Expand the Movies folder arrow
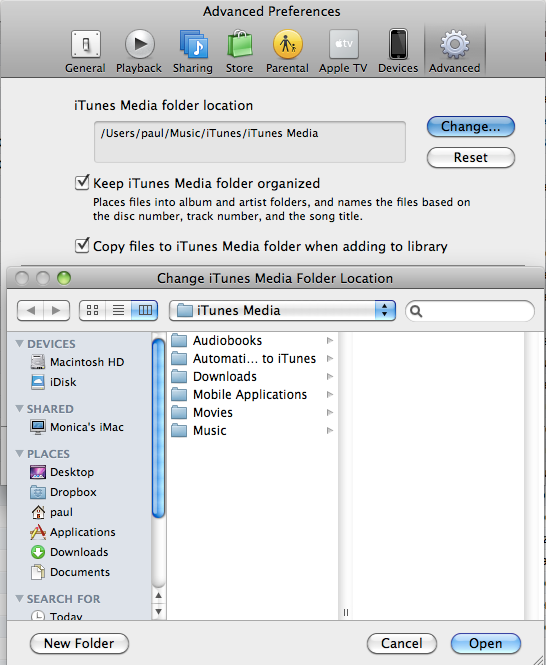The image size is (546, 665). click(x=330, y=413)
